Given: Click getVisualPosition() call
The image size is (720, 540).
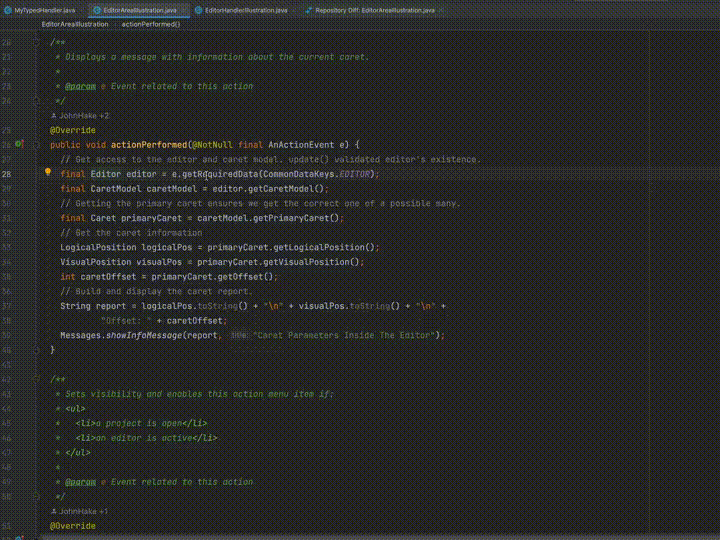Looking at the screenshot, I should coord(309,262).
